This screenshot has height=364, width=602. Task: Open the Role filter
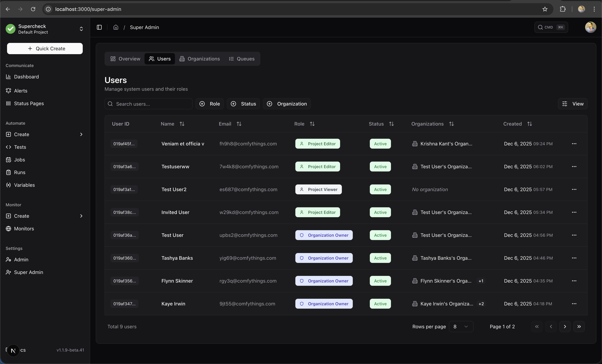point(210,104)
